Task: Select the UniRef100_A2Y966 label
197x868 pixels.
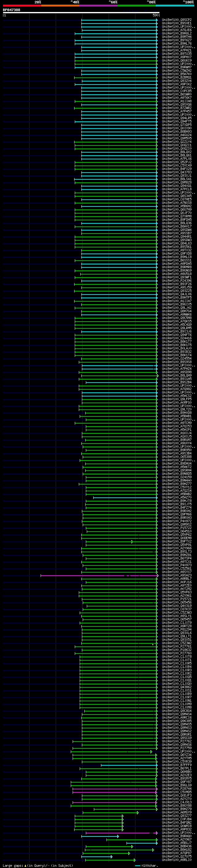Action: (x=176, y=548)
